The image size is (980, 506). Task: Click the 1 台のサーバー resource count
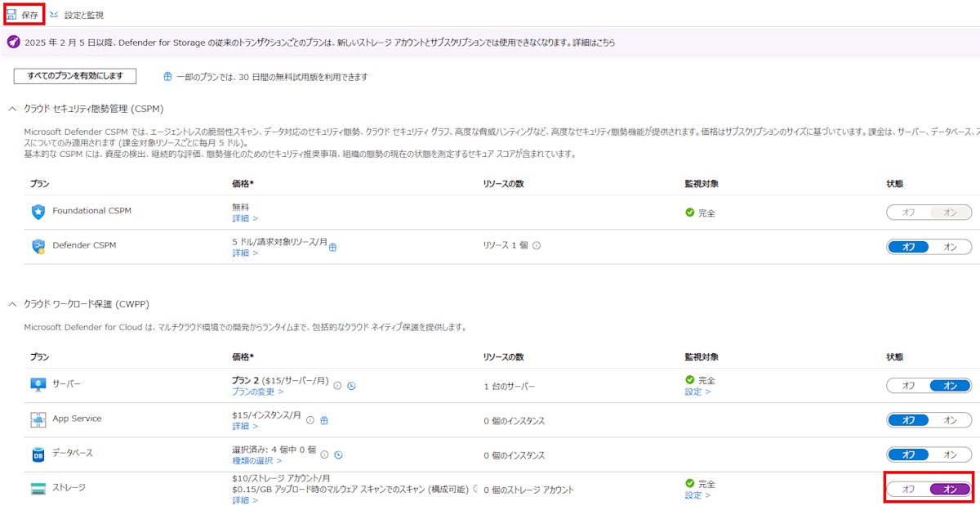(x=509, y=386)
